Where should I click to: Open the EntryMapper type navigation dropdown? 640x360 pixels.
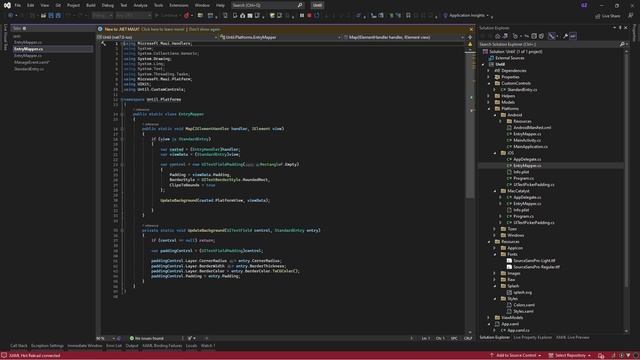280,37
